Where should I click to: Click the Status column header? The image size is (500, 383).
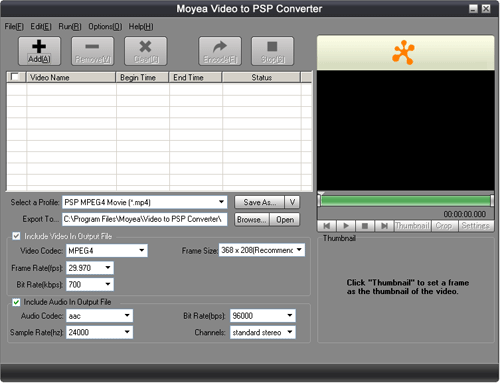pos(262,77)
